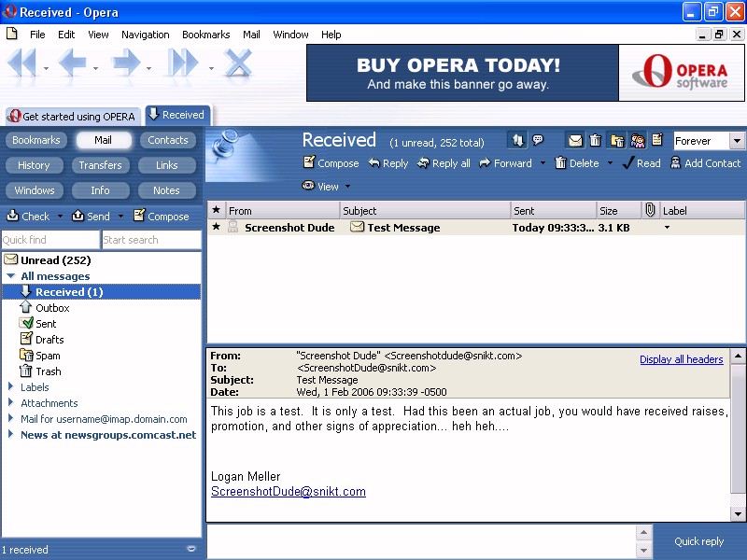Forward the selected message
The width and height of the screenshot is (747, 560).
(x=505, y=163)
